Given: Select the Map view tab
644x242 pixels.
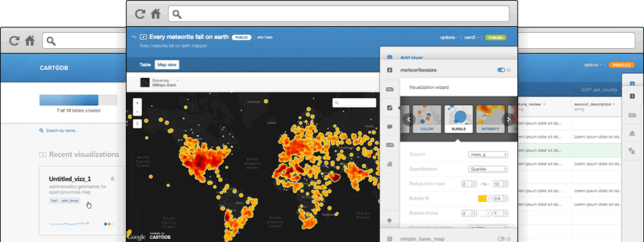Looking at the screenshot, I should (167, 64).
